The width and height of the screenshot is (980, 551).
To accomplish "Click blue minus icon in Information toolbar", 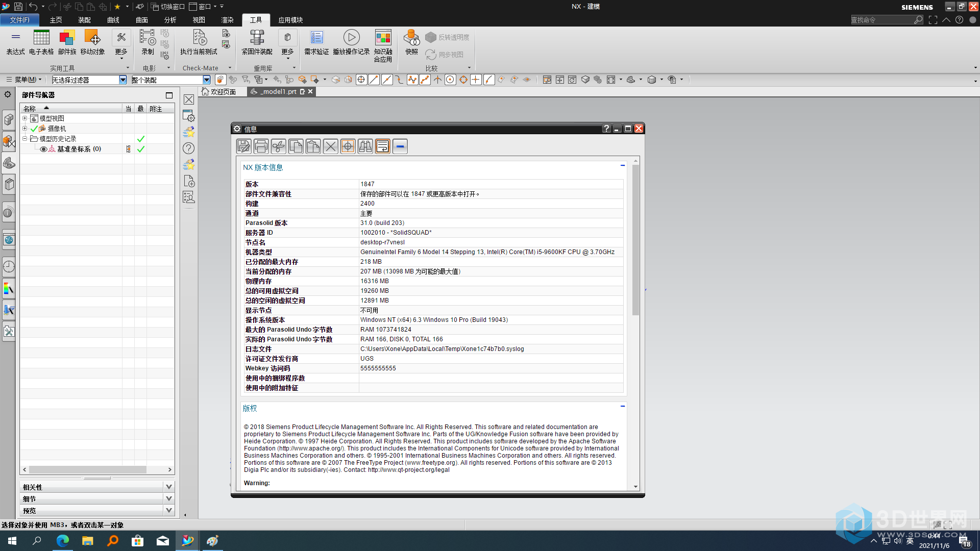I will point(400,146).
